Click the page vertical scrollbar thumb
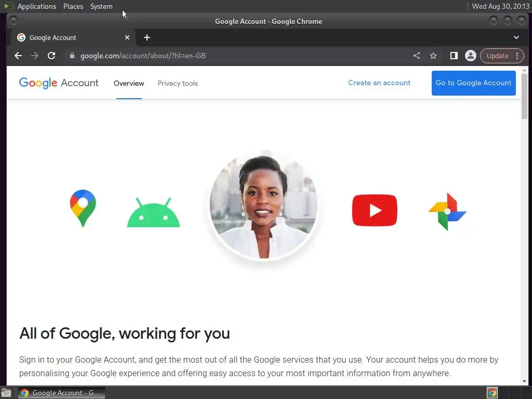 [x=524, y=96]
